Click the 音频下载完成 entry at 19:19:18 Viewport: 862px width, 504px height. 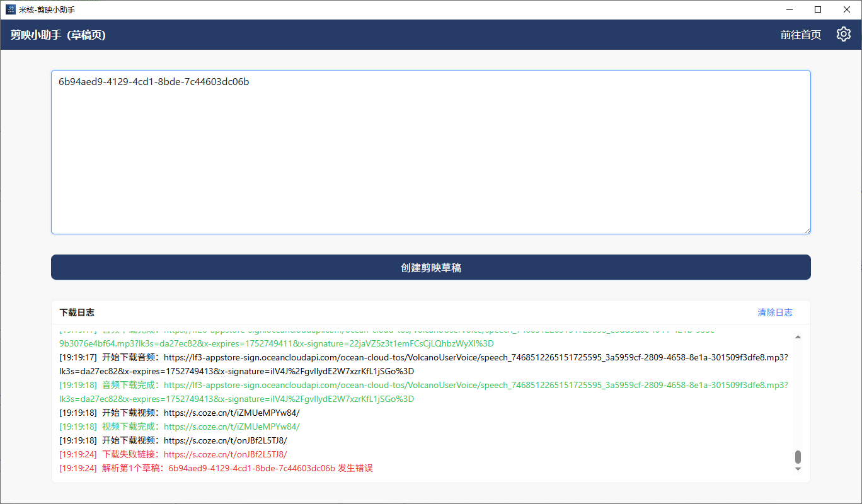coord(423,385)
